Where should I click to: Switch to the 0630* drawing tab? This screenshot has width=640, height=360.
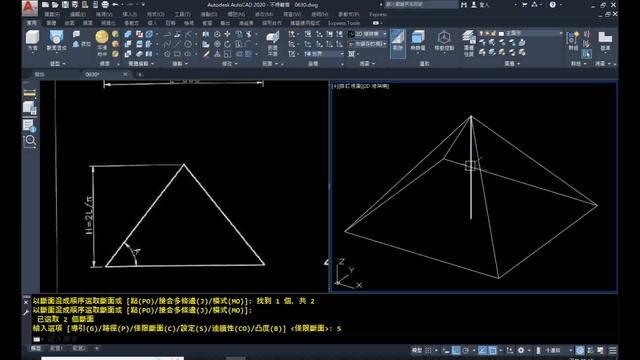click(x=93, y=75)
